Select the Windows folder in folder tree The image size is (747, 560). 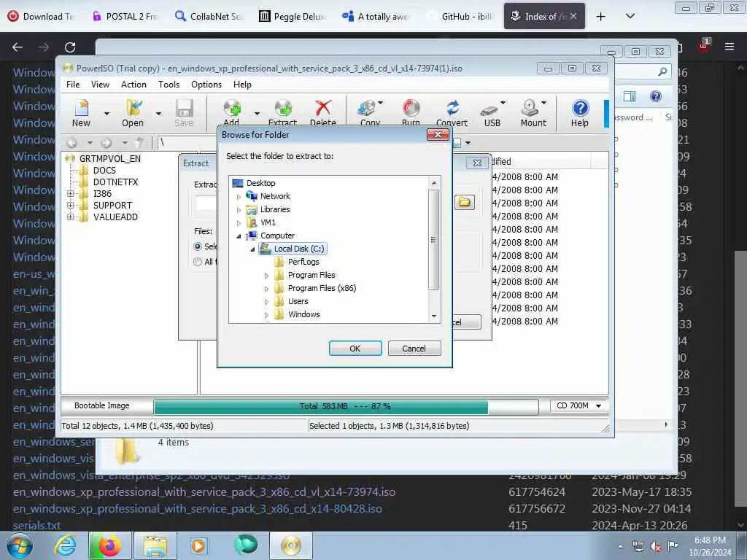click(303, 315)
